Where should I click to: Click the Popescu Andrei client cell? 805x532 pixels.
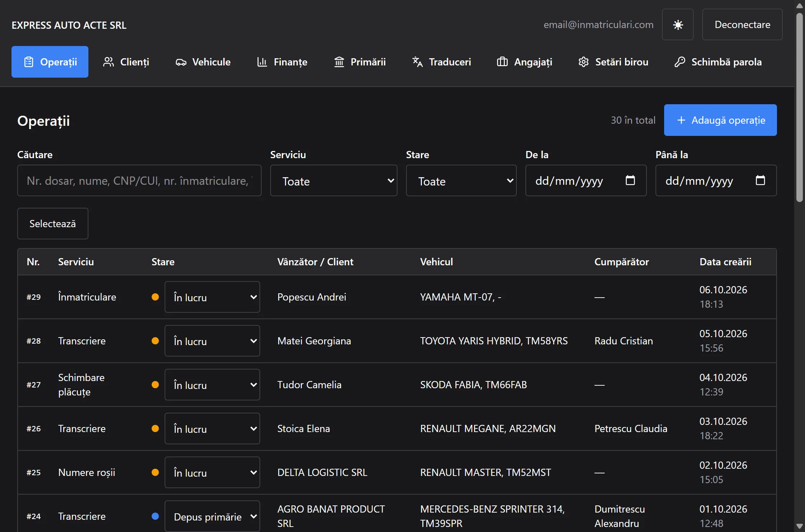tap(312, 297)
